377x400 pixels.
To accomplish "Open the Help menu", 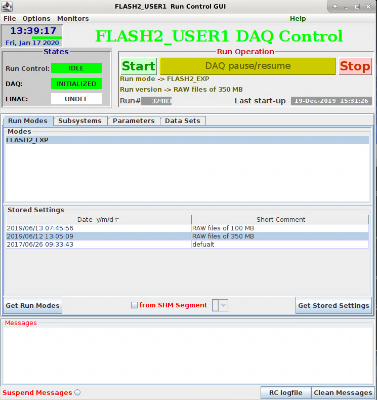I will pyautogui.click(x=298, y=19).
